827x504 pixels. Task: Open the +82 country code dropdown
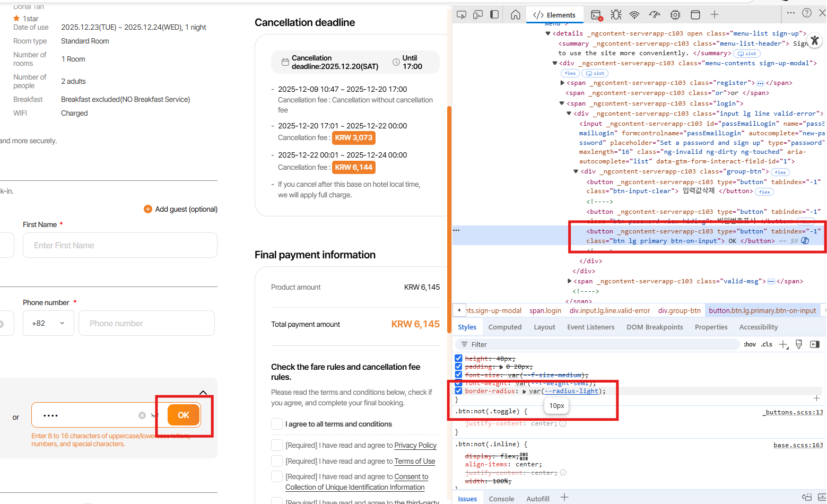[48, 323]
